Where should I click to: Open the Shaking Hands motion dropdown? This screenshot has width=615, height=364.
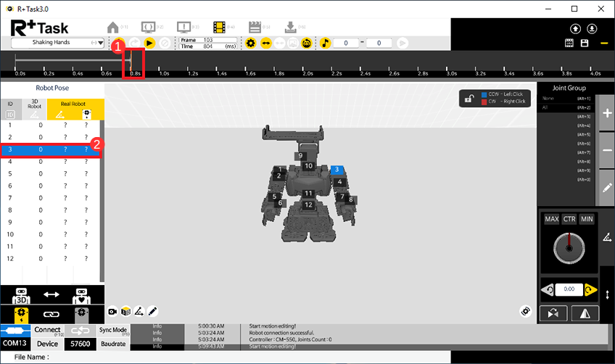point(58,44)
